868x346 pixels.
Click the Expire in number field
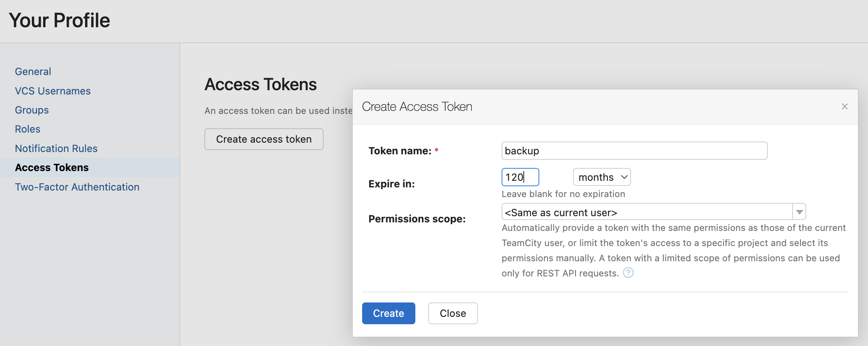click(x=520, y=177)
